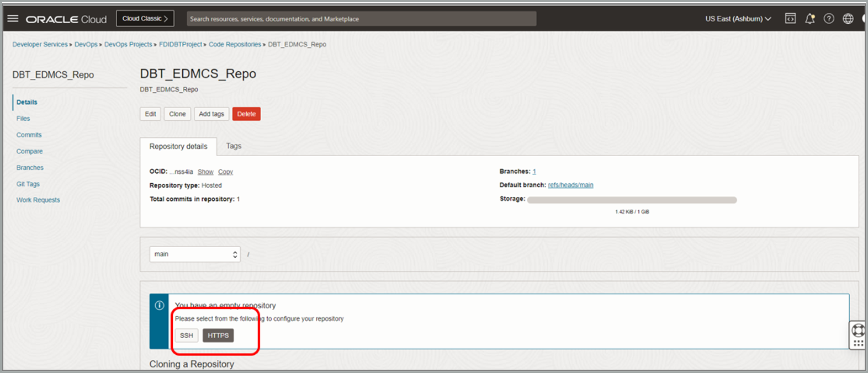Open the refs/heads/main default branch link
The image size is (868, 373).
click(570, 185)
